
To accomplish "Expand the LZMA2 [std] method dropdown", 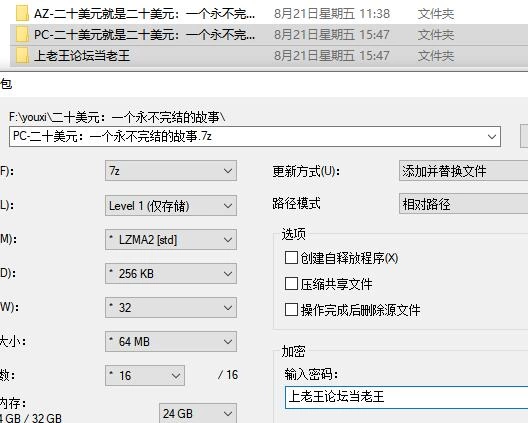I will pos(171,239).
